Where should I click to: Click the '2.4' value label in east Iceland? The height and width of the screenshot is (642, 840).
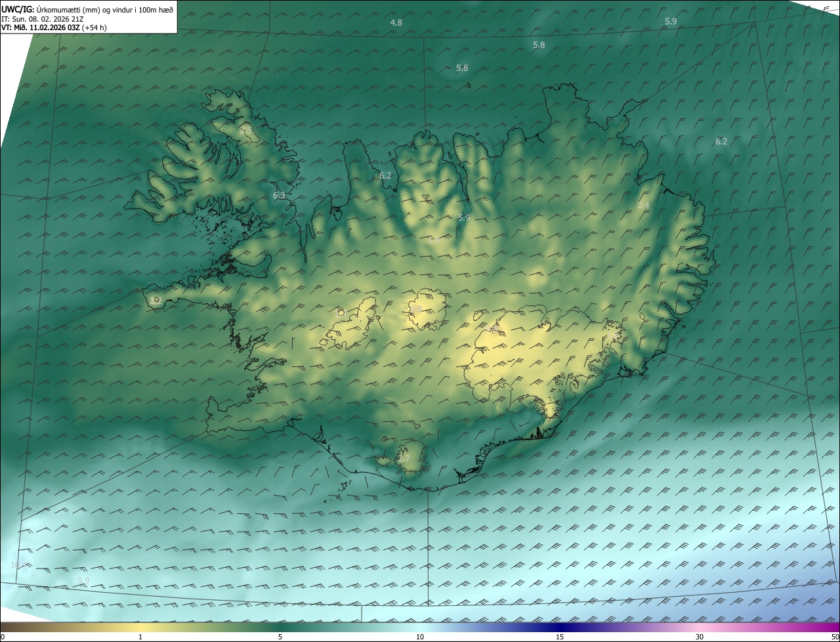[643, 205]
